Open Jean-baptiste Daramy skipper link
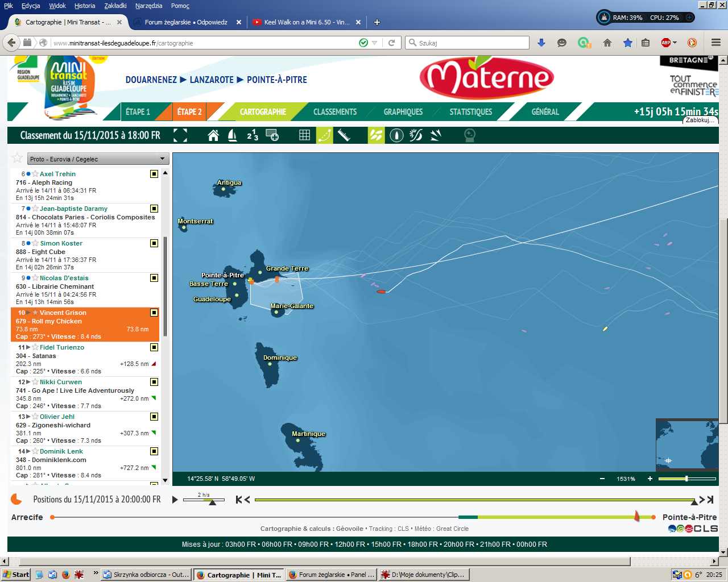The image size is (728, 582). pyautogui.click(x=73, y=209)
